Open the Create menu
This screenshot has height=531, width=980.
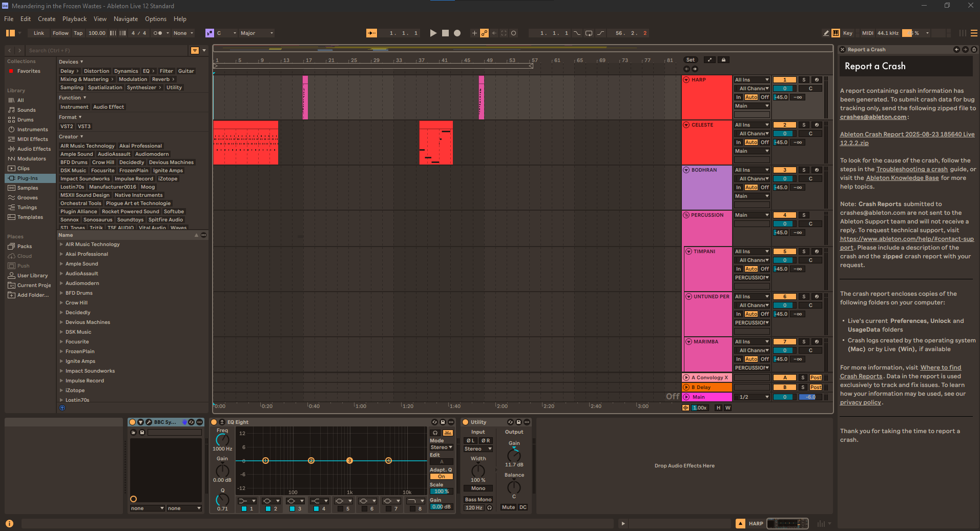pyautogui.click(x=47, y=19)
